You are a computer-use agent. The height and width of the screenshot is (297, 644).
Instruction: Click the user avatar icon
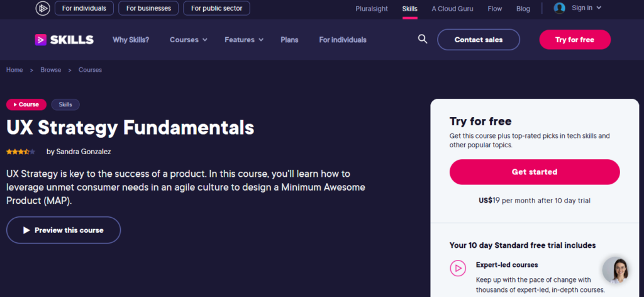pos(559,8)
